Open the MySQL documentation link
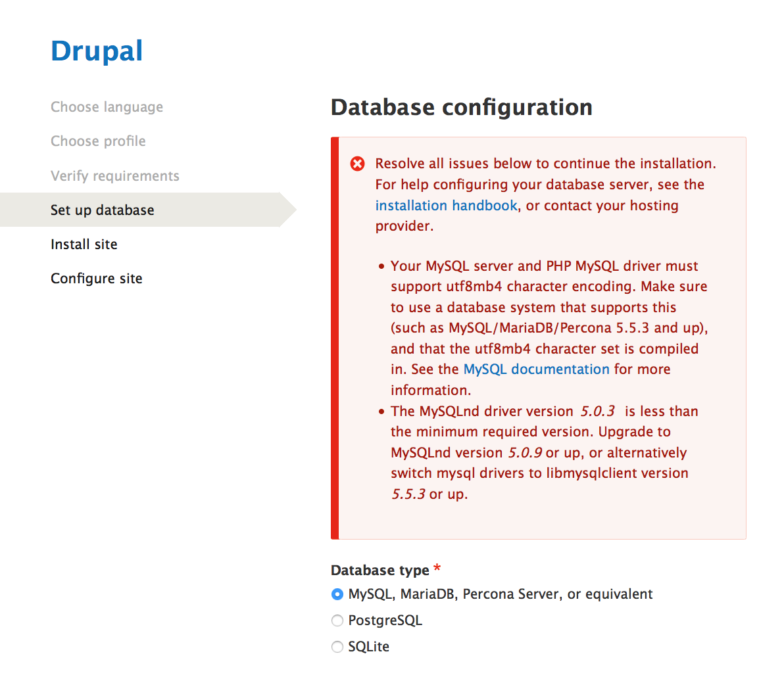The width and height of the screenshot is (784, 677). (536, 369)
